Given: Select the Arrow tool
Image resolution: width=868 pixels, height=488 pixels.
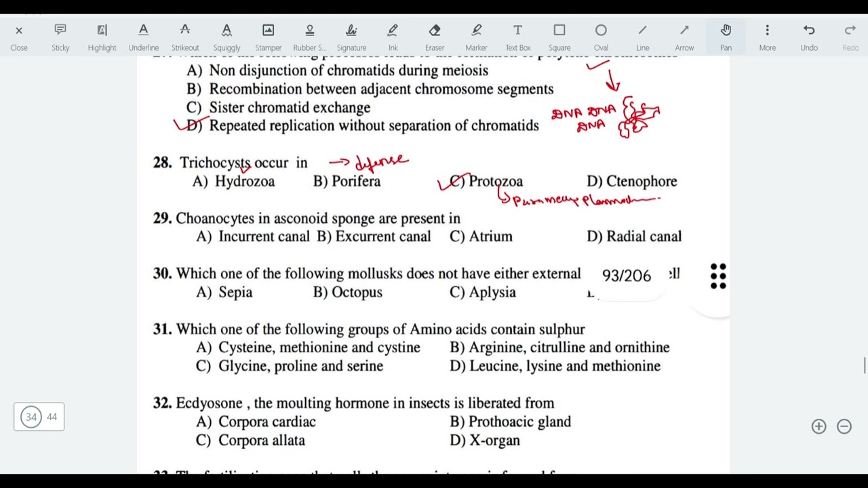Looking at the screenshot, I should (x=684, y=37).
